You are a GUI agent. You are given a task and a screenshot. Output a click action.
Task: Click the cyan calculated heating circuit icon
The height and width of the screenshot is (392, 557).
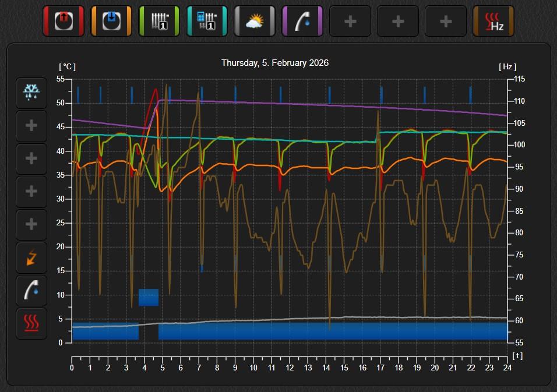pyautogui.click(x=206, y=22)
